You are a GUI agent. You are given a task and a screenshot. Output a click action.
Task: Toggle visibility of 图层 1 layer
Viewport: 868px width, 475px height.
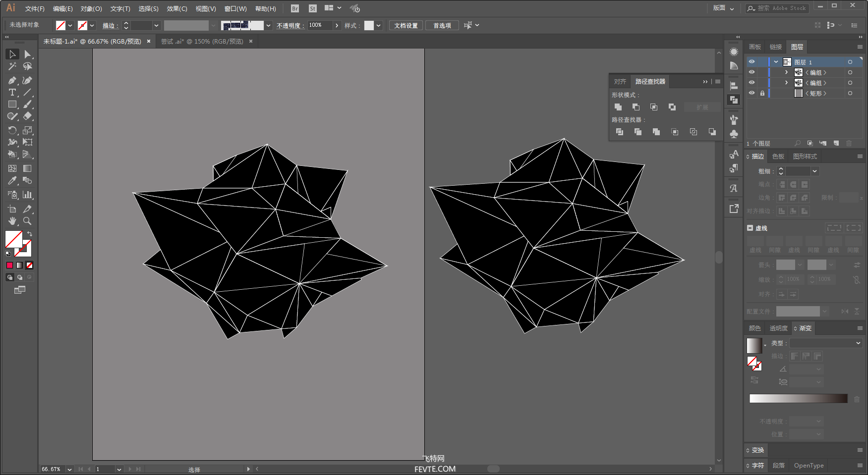pos(752,62)
